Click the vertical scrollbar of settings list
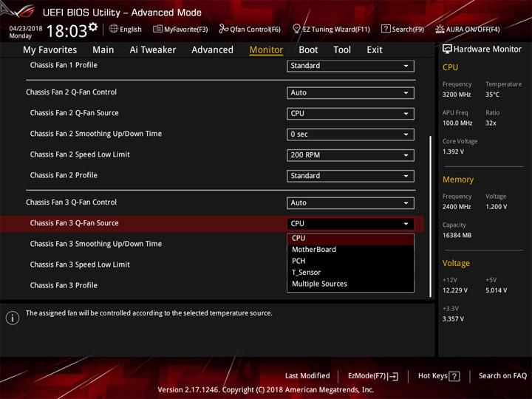Image resolution: width=532 pixels, height=399 pixels. [x=431, y=216]
